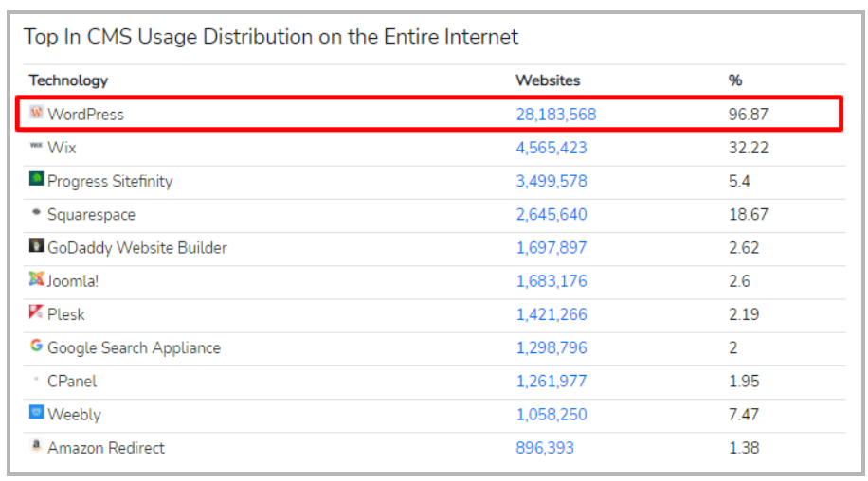Click the CPanel logo icon
This screenshot has width=868, height=481.
click(x=36, y=379)
